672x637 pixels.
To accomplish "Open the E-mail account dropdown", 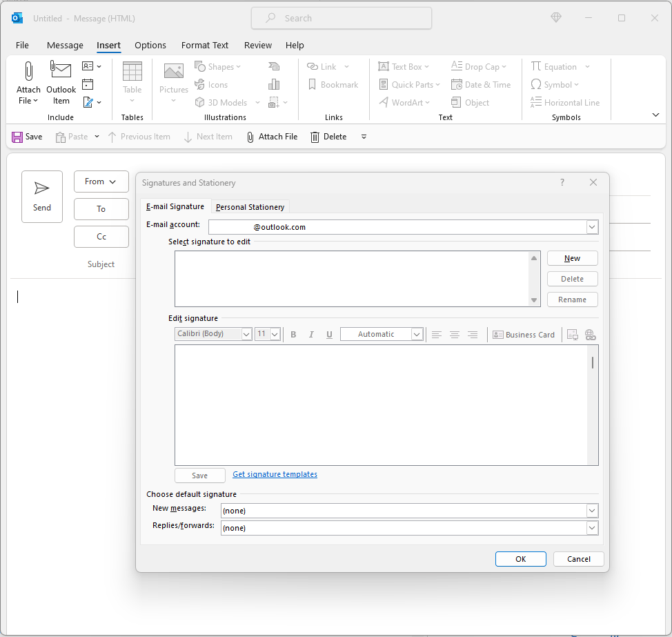I will (x=592, y=227).
